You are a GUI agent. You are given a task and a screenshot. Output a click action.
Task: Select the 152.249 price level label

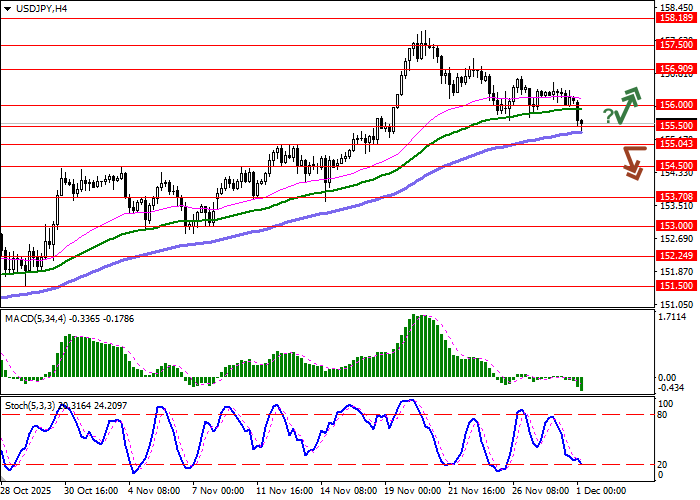pos(675,256)
